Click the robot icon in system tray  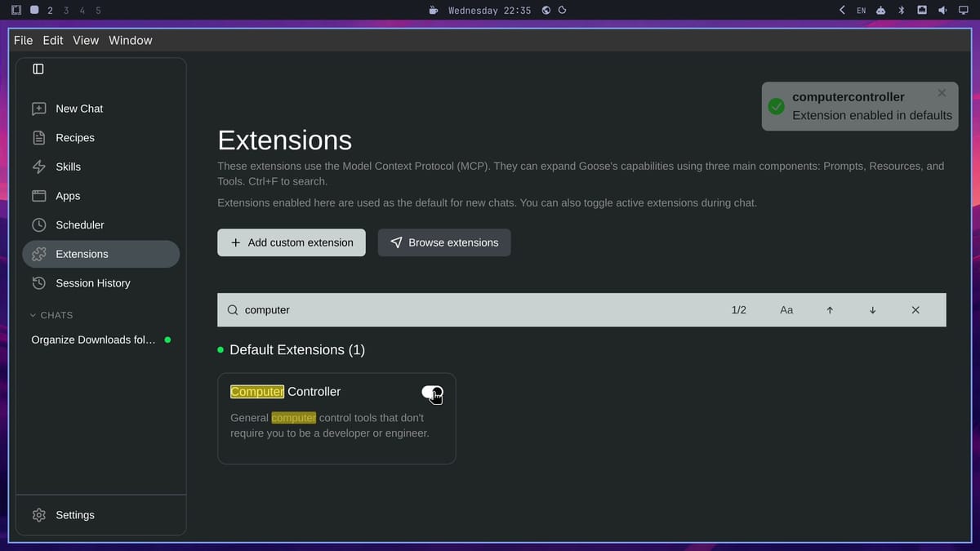pos(881,11)
